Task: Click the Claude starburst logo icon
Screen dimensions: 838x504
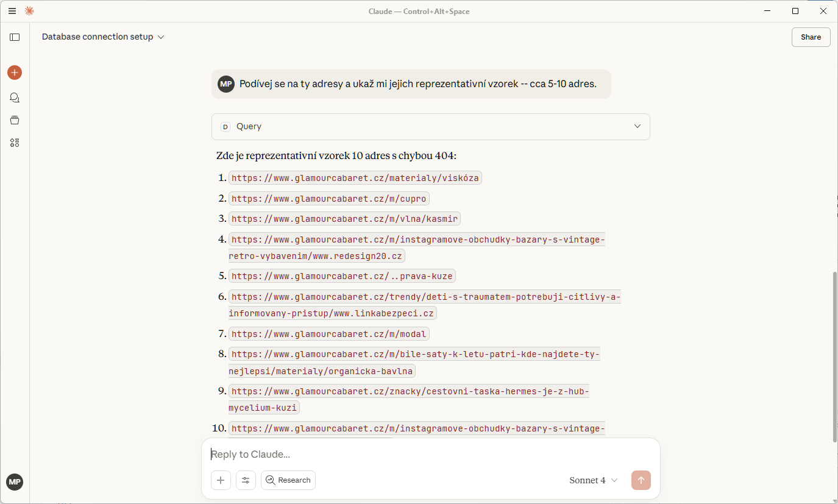Action: coord(29,11)
